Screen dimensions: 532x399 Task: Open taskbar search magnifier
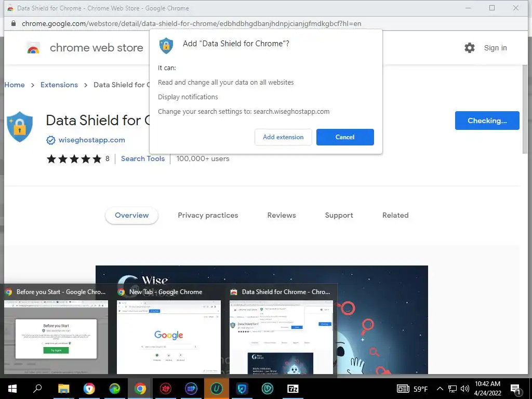[37, 389]
